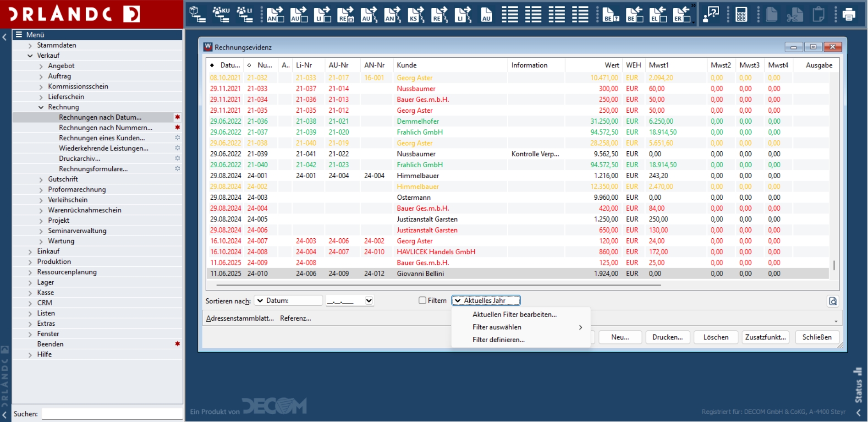Sort by the Datum column header
The image size is (868, 422).
tap(225, 65)
